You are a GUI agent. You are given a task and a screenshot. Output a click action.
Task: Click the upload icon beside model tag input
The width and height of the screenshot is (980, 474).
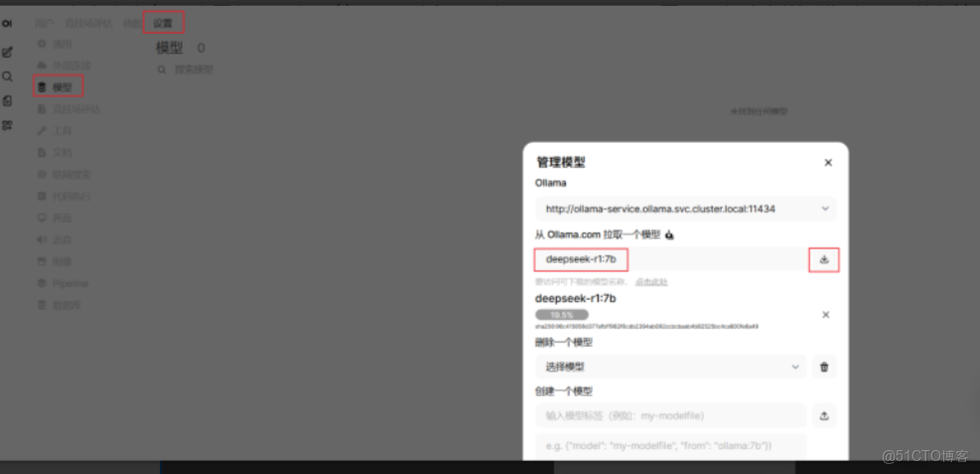(824, 415)
